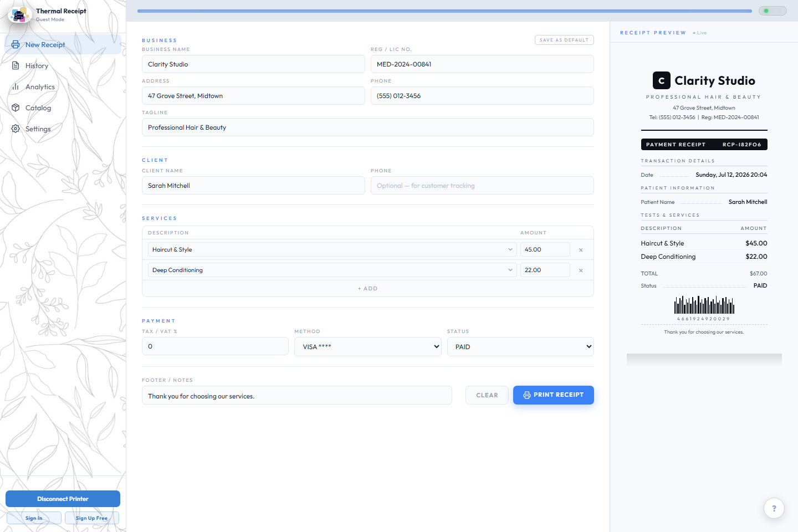Click the blue progress bar at top

tap(444, 11)
